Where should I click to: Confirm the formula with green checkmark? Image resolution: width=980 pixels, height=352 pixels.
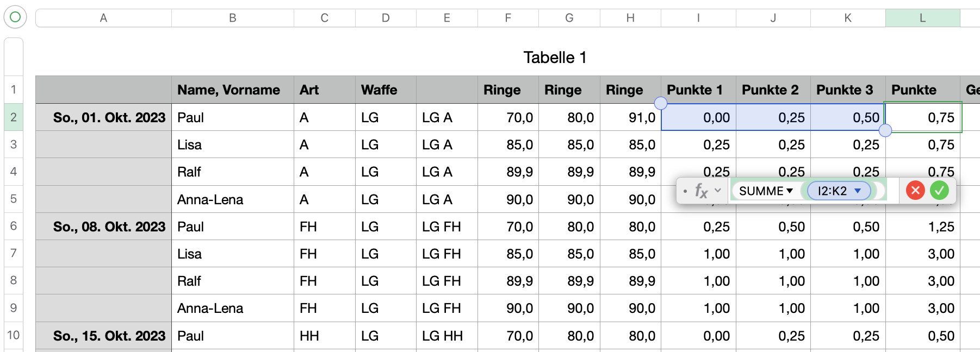point(939,190)
